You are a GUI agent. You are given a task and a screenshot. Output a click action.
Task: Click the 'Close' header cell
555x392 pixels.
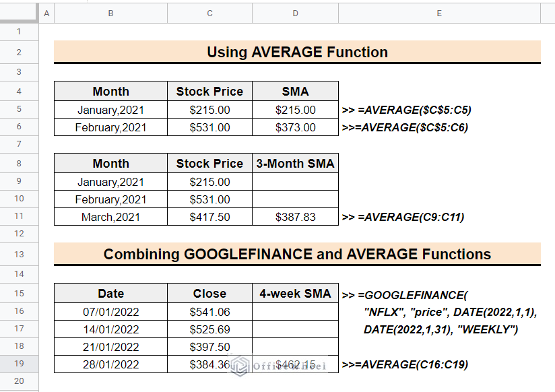(210, 294)
